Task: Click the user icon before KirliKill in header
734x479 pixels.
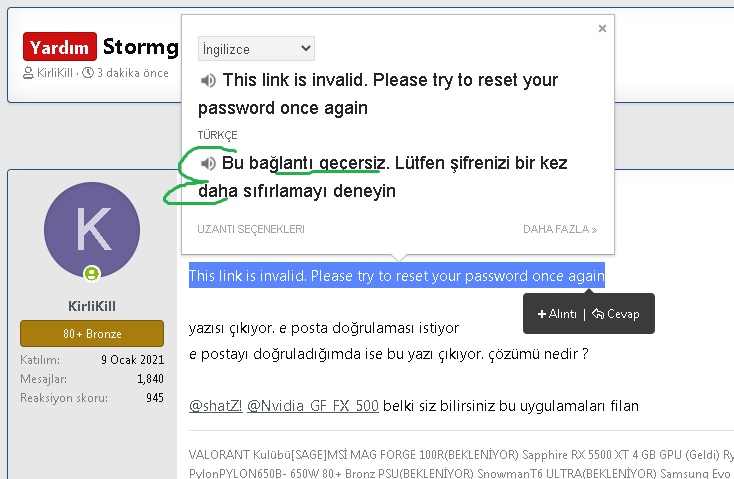Action: click(28, 73)
